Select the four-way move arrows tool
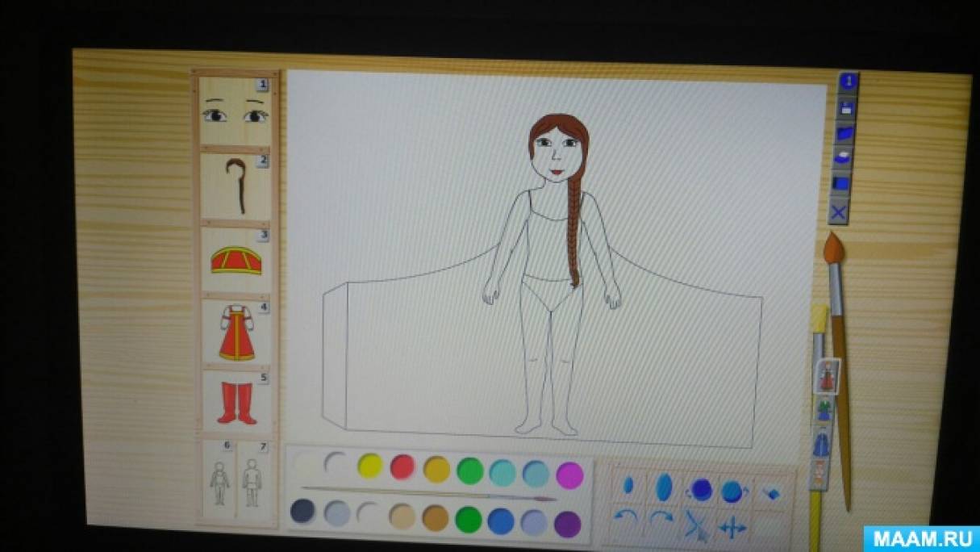 click(x=732, y=529)
